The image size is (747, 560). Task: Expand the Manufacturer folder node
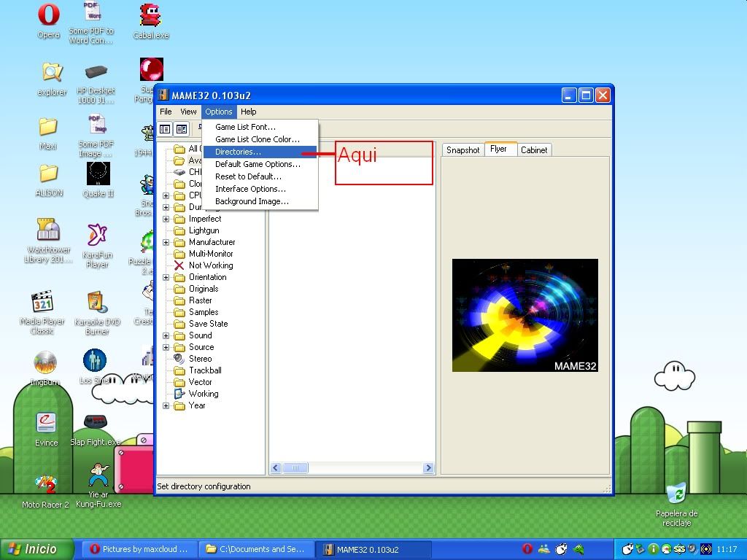pos(166,242)
